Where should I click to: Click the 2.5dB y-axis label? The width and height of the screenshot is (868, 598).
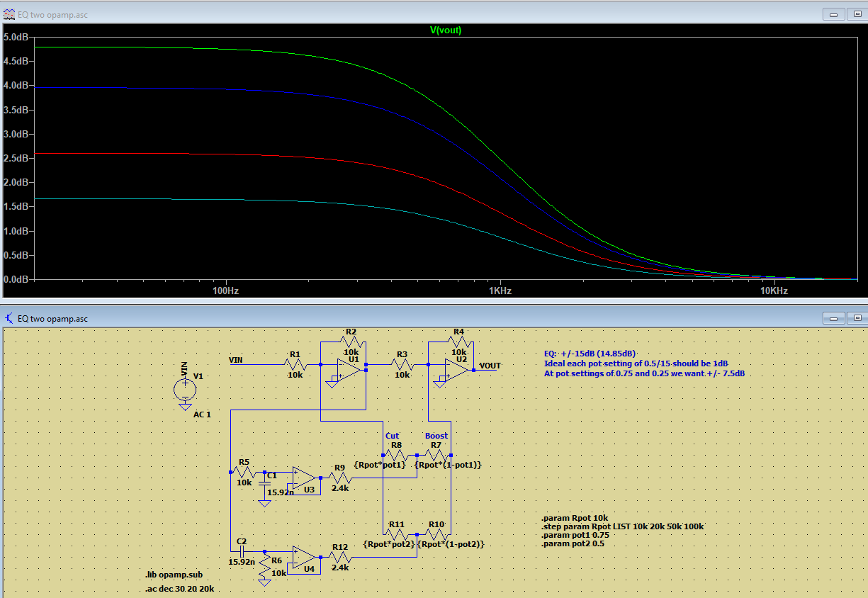click(16, 158)
